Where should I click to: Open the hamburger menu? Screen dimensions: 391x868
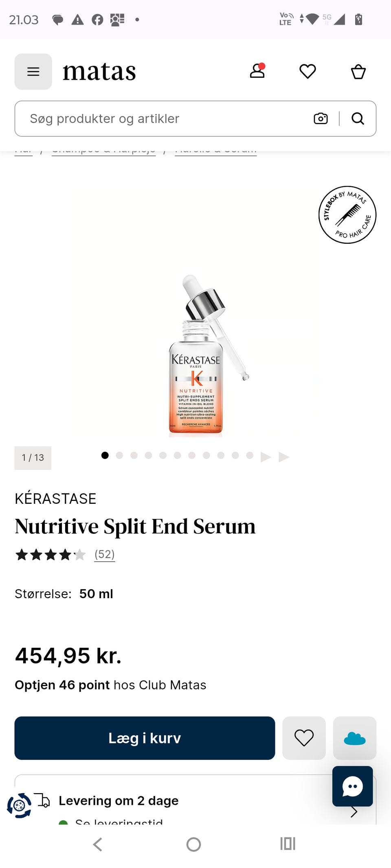[33, 72]
